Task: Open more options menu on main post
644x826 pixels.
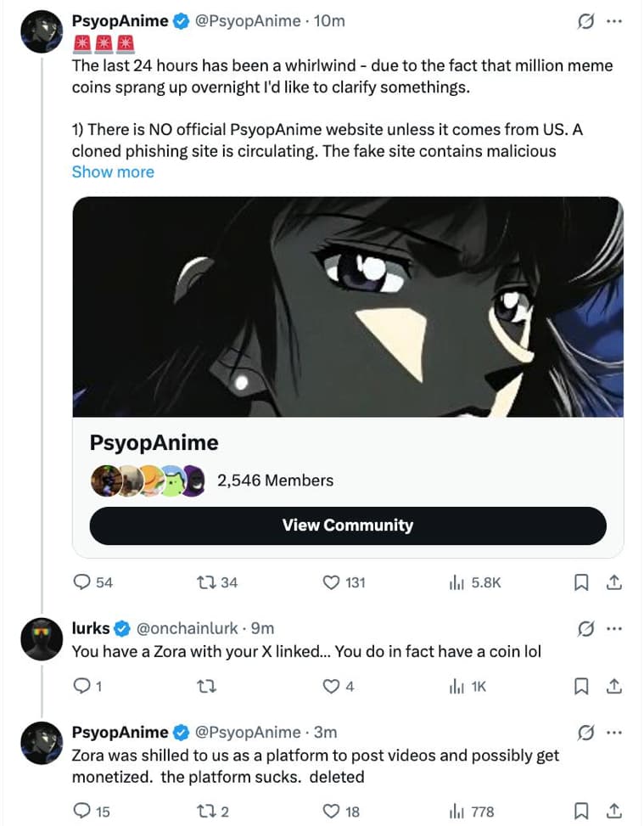Action: [614, 22]
